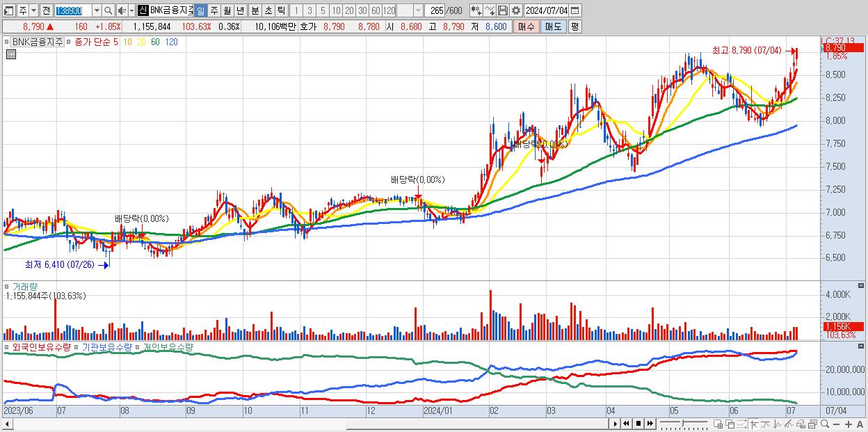Click the '외국인보유수량' indicator label
Viewport: 868px width, 432px height.
tap(41, 346)
